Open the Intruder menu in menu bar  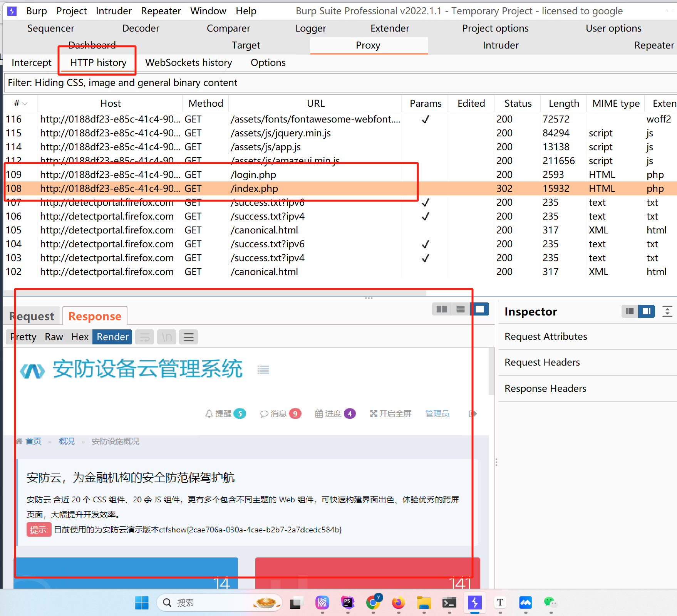point(114,11)
